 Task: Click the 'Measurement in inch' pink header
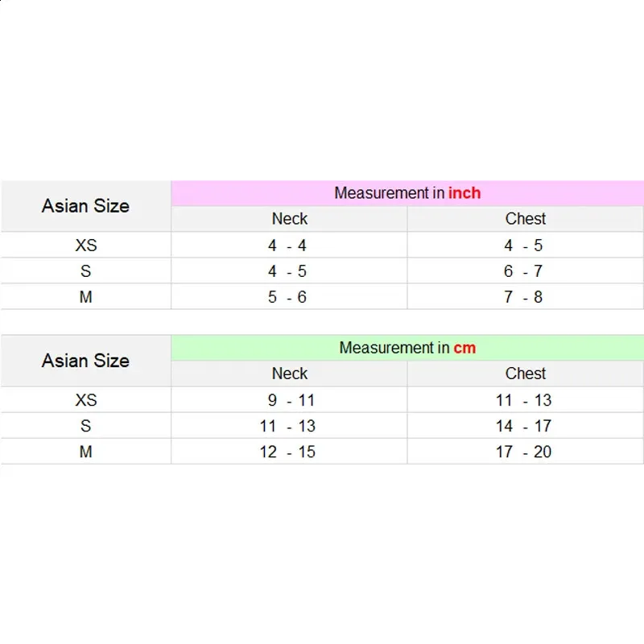point(407,193)
